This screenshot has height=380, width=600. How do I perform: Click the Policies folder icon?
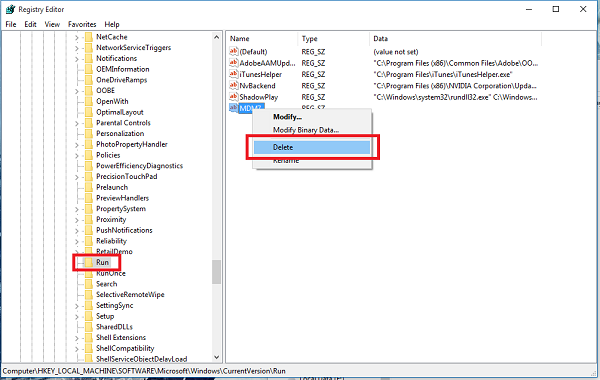[89, 155]
